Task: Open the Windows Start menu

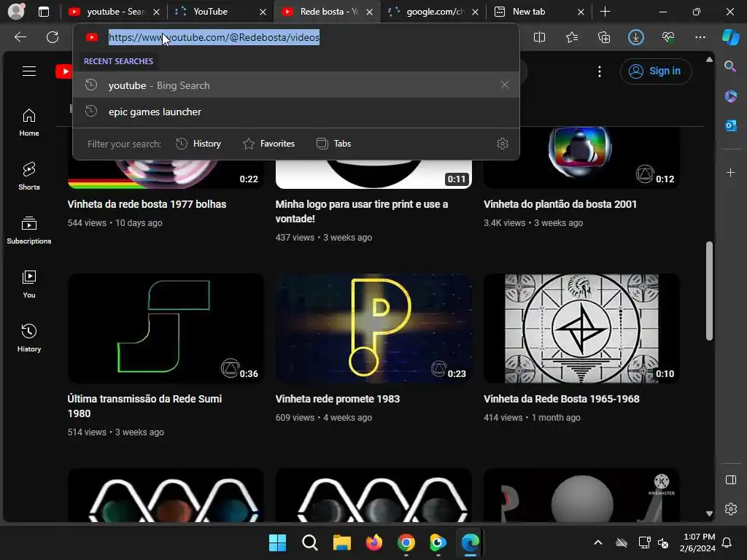Action: [x=277, y=542]
